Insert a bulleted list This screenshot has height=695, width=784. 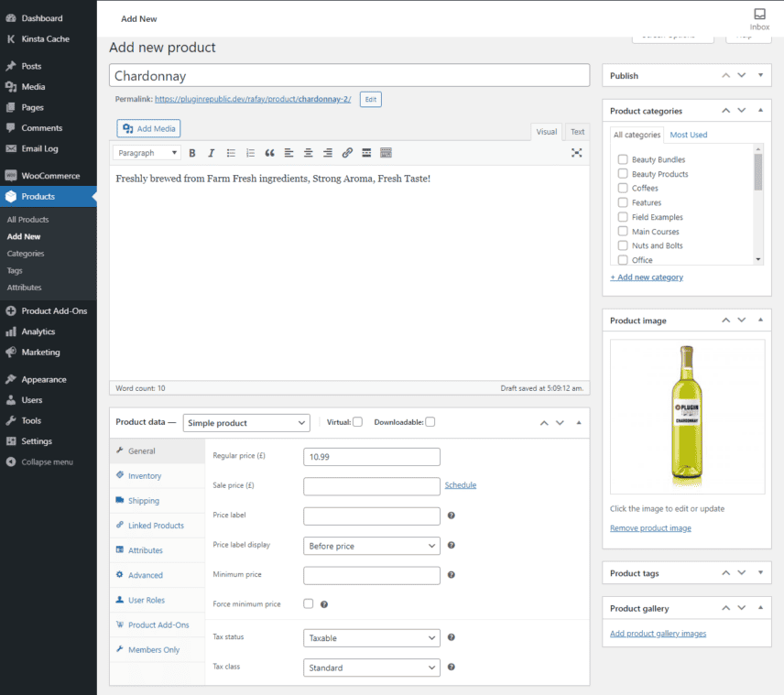tap(231, 153)
